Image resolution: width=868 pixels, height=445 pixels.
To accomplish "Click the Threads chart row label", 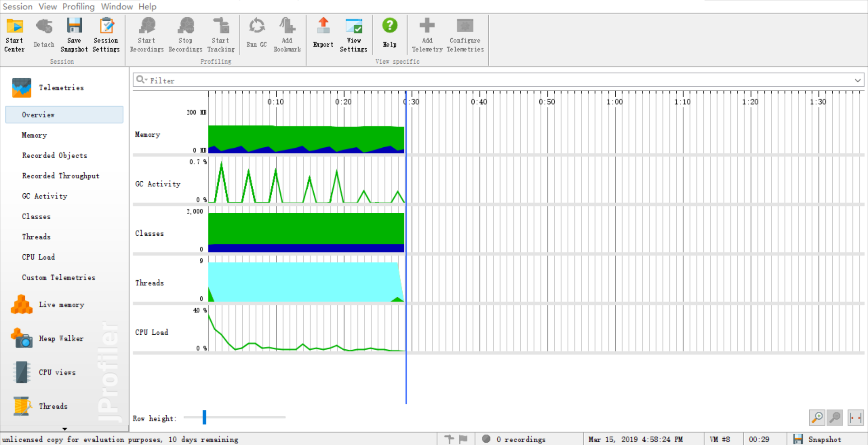I will [x=149, y=283].
